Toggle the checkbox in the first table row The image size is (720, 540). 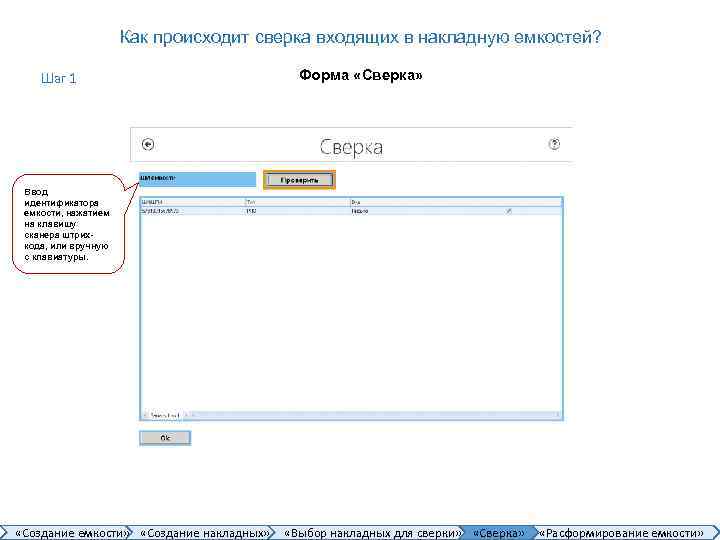tap(509, 211)
